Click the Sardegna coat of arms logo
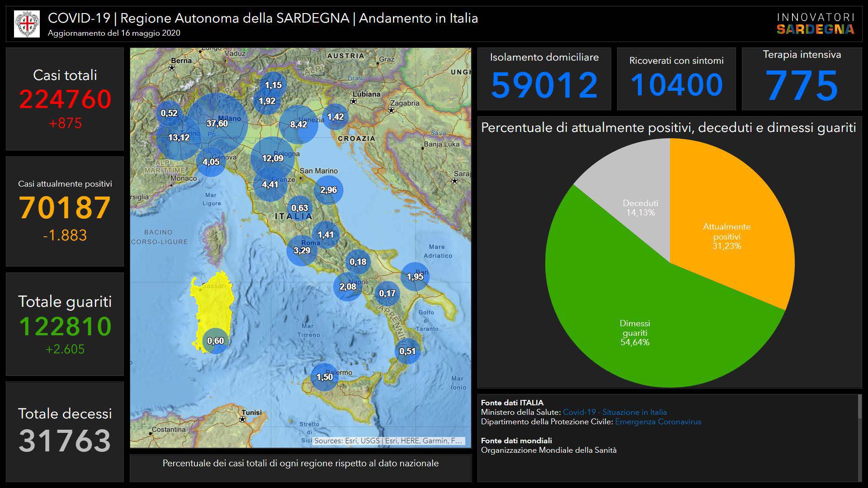Viewport: 868px width, 488px height. [27, 24]
